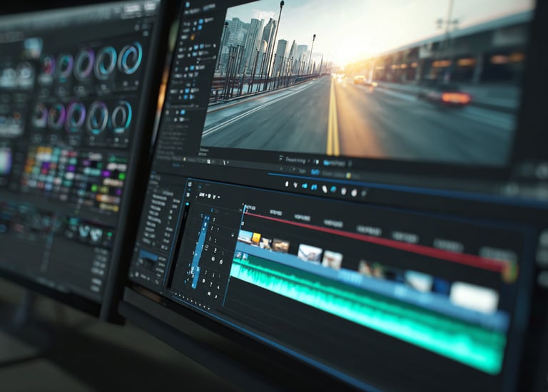Adjust the rightmost top-row color wheel, left monitor
The image size is (548, 392).
pos(130,58)
